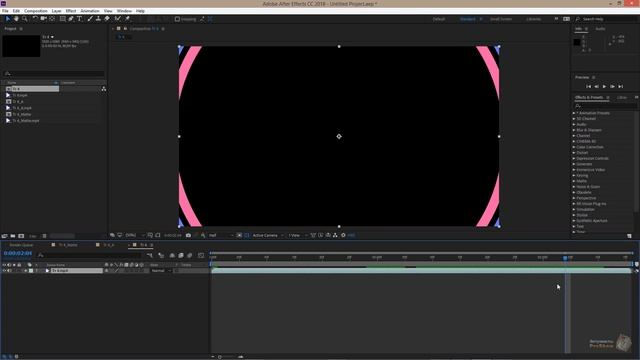Open the Graph Editor in timeline
640x360 pixels.
click(201, 256)
